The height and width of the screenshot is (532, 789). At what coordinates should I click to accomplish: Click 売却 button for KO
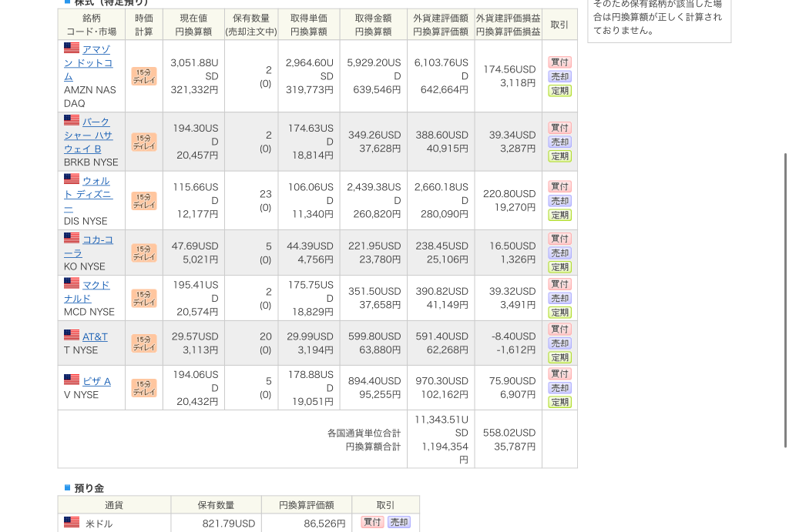click(x=559, y=253)
